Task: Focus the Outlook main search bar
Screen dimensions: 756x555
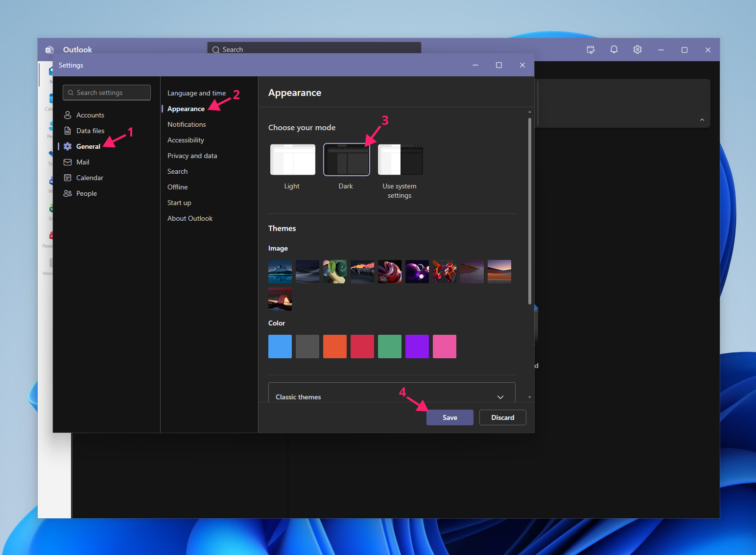Action: 314,48
